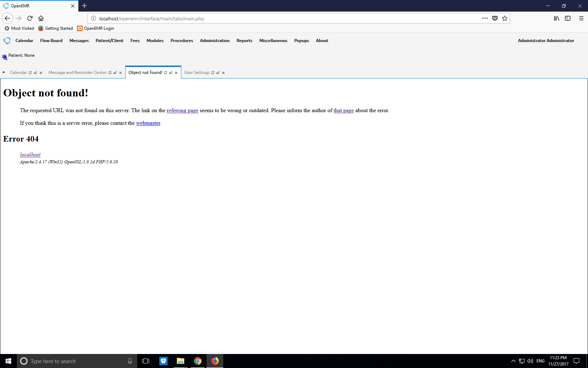This screenshot has width=588, height=368.
Task: Toggle lock on Message and Reminder Center tab
Action: point(115,73)
